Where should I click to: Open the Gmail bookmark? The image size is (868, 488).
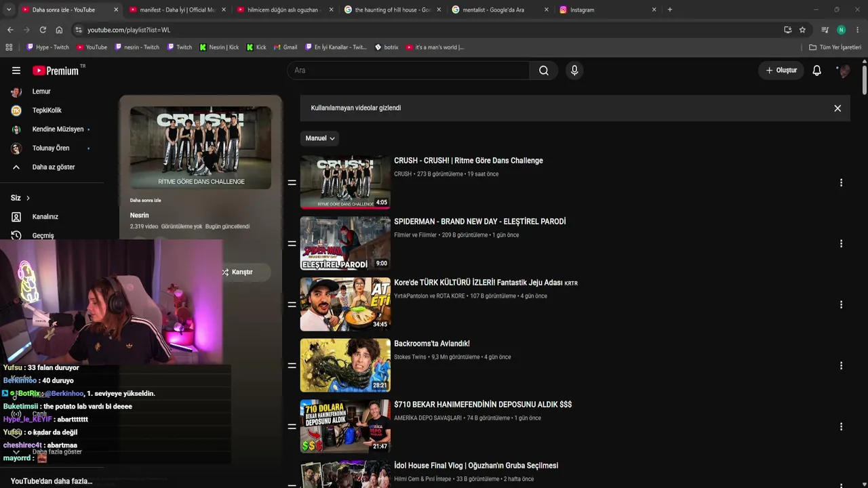(285, 47)
